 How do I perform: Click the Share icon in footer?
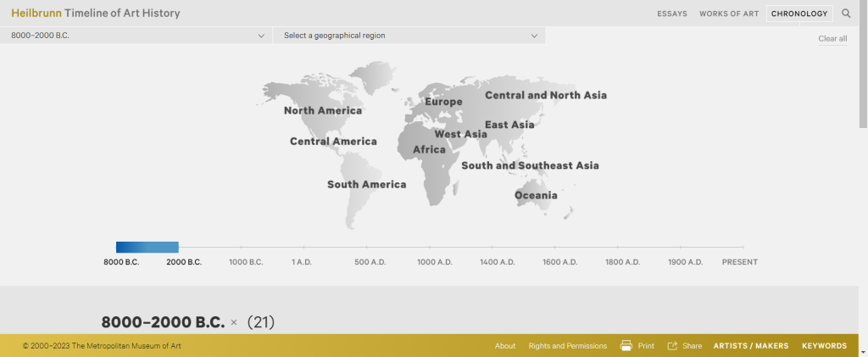coord(672,346)
